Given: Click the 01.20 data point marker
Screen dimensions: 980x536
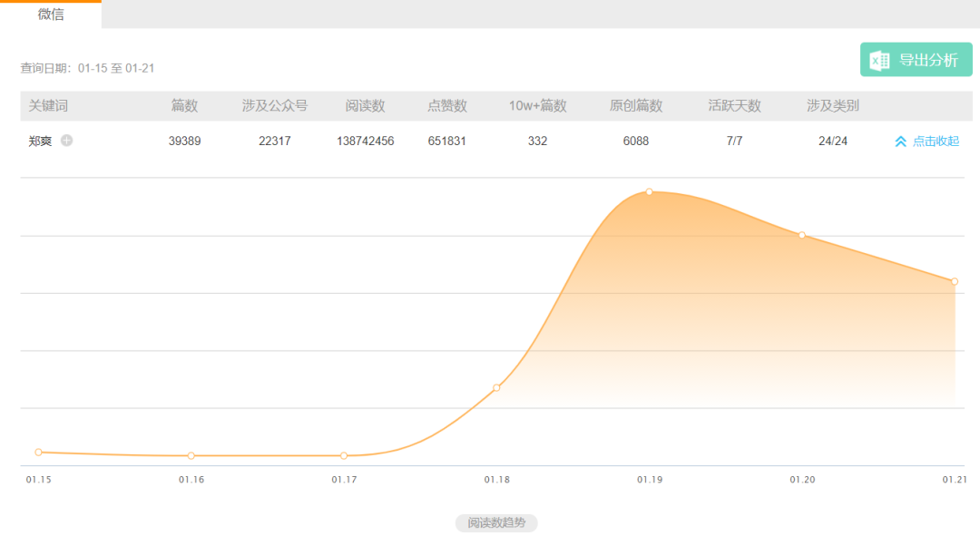Looking at the screenshot, I should 802,235.
